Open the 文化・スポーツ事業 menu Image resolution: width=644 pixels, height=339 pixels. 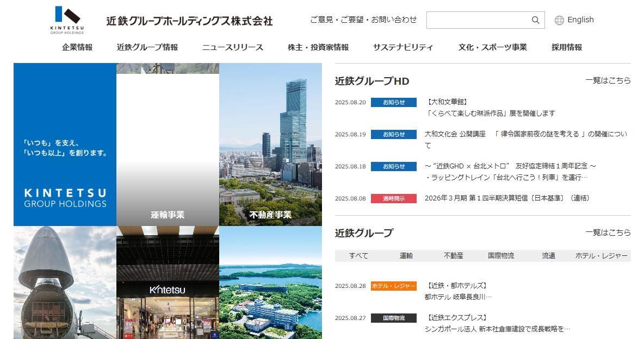pyautogui.click(x=492, y=47)
